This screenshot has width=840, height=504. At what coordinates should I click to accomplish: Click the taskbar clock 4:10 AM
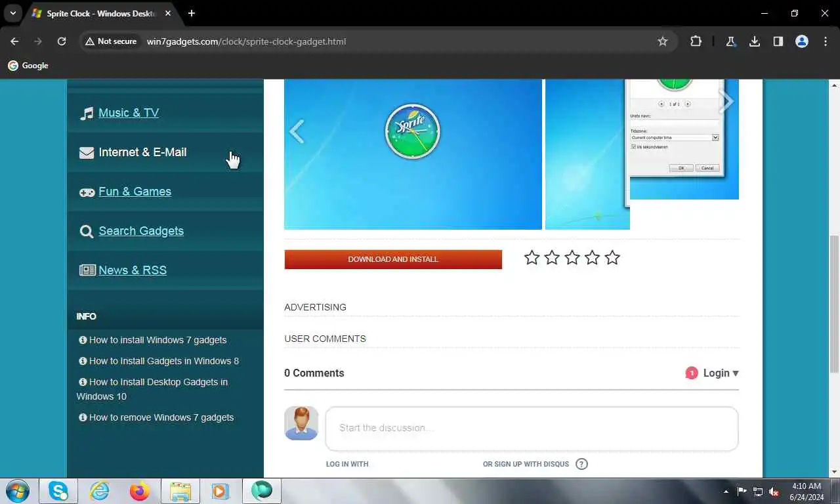pyautogui.click(x=807, y=486)
